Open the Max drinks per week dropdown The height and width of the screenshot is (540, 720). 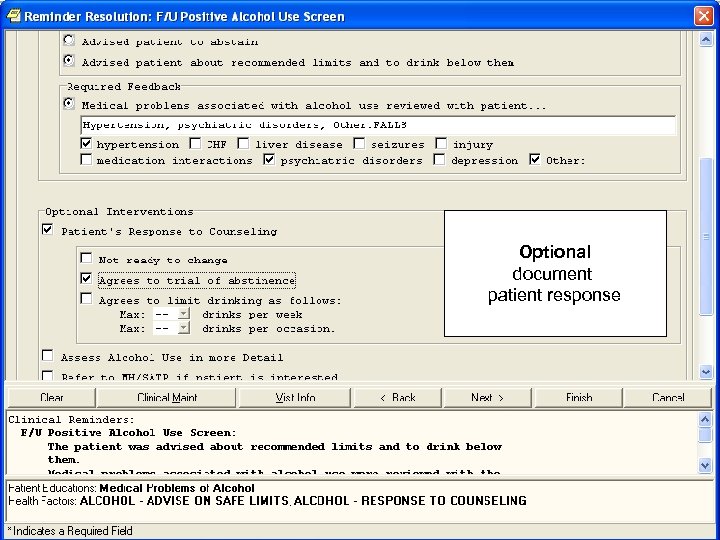point(184,314)
